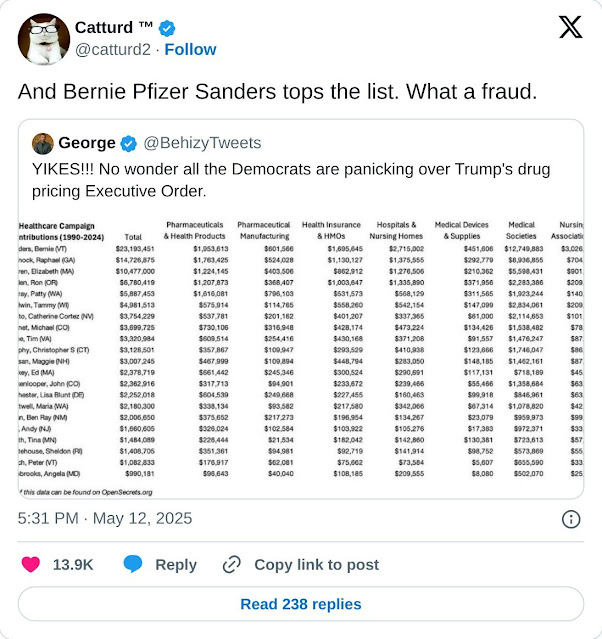
Task: Click the Reply text label
Action: [x=176, y=564]
